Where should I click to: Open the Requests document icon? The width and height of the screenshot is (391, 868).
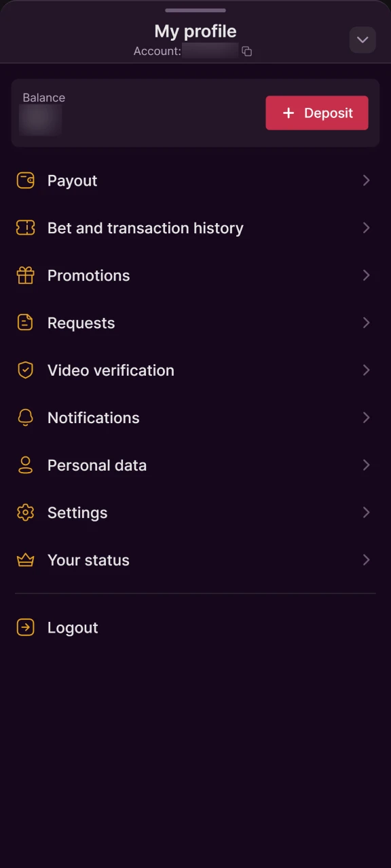tap(25, 323)
